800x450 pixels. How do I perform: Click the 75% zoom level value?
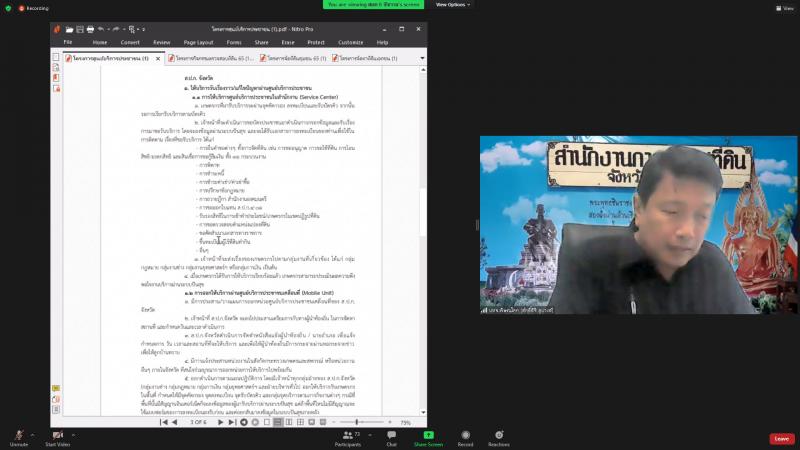pos(406,423)
